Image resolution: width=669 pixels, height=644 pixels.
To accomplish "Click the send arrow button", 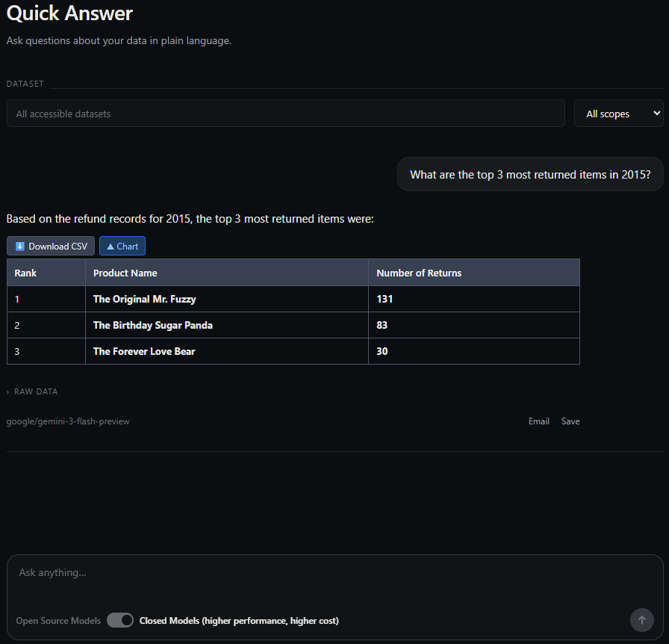I will pos(641,619).
